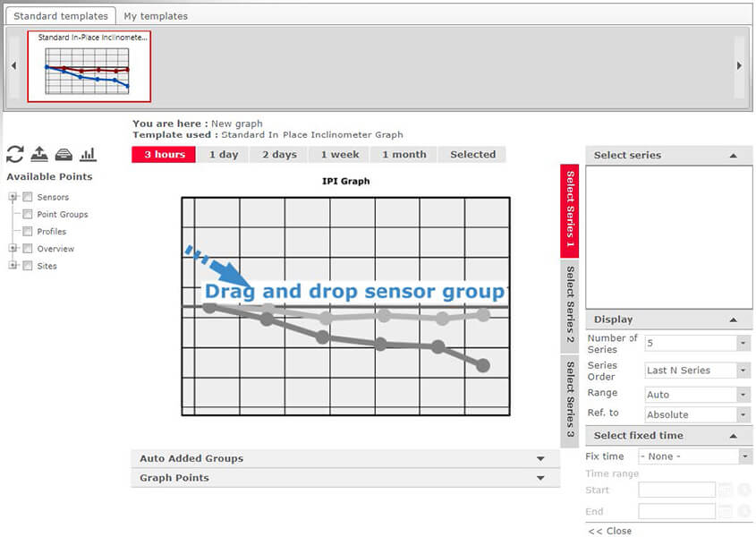Click the storage drive icon

tap(64, 154)
